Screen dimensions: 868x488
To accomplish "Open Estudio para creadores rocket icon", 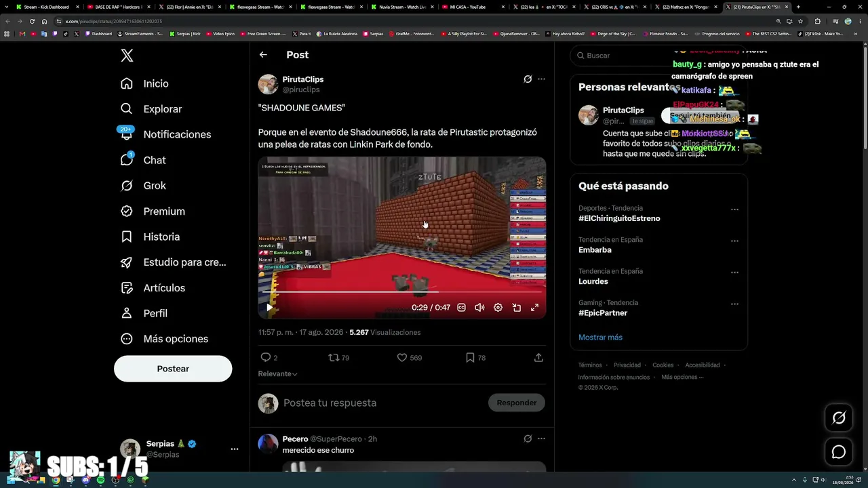I will click(127, 262).
